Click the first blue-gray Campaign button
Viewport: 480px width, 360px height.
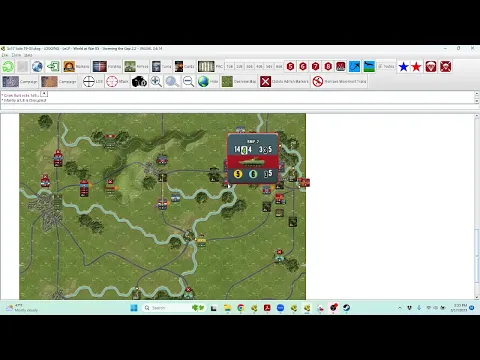(x=20, y=81)
